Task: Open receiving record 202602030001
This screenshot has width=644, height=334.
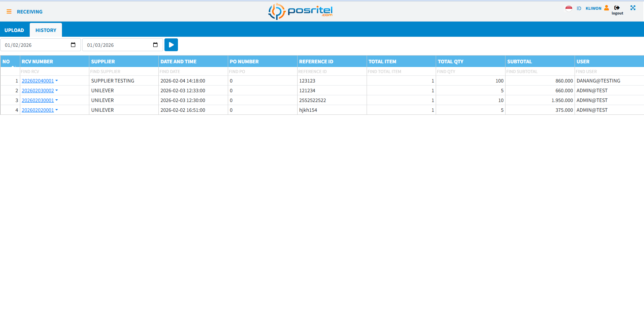Action: [38, 100]
